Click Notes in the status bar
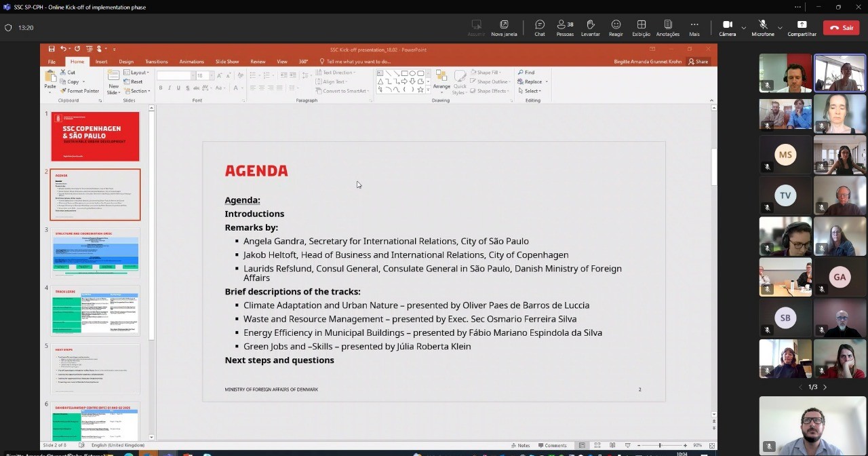 521,446
